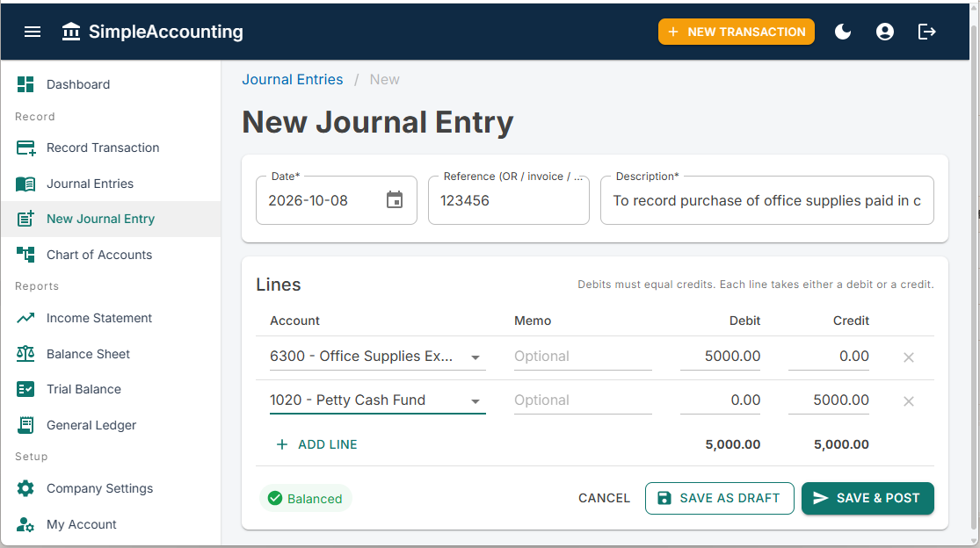980x548 pixels.
Task: Click the Balanced status chip
Action: coord(306,498)
